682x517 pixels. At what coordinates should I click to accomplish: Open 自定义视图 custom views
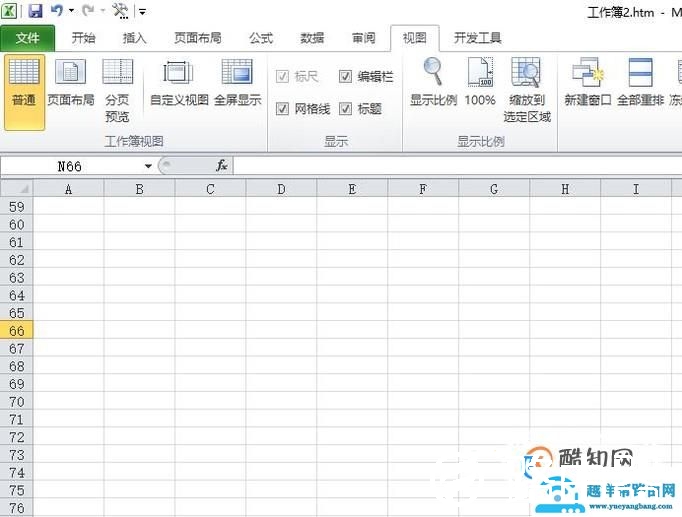point(179,83)
